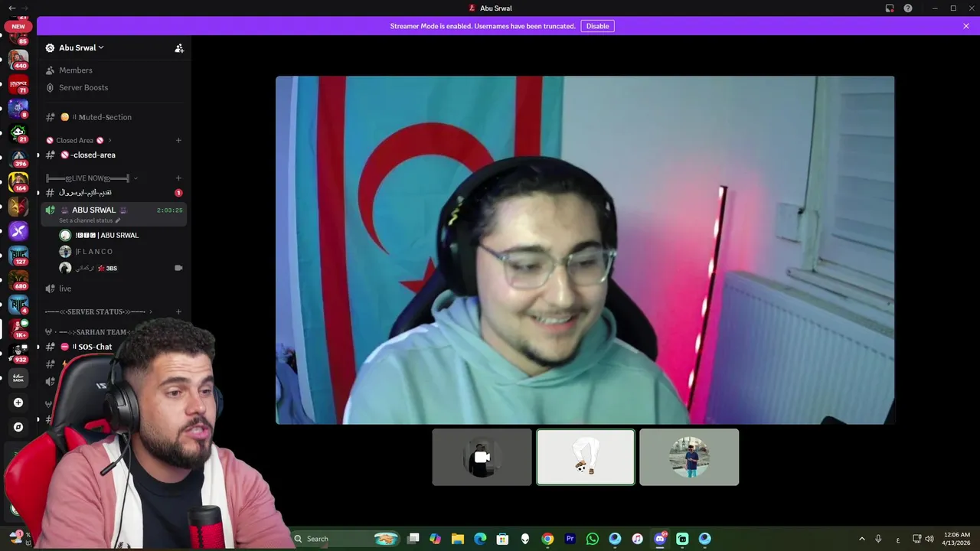Click the pencil icon next to channel status
The height and width of the screenshot is (551, 980).
118,220
